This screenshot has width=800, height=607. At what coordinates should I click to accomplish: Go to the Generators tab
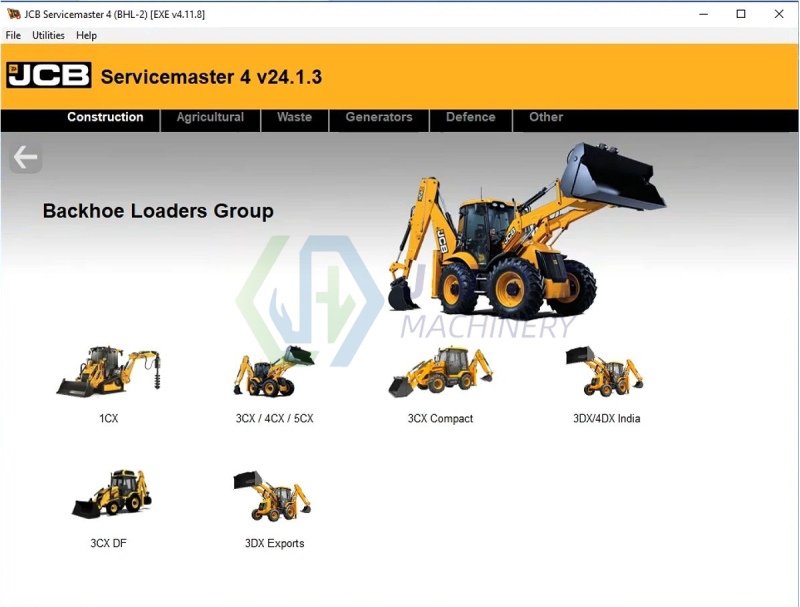(379, 117)
